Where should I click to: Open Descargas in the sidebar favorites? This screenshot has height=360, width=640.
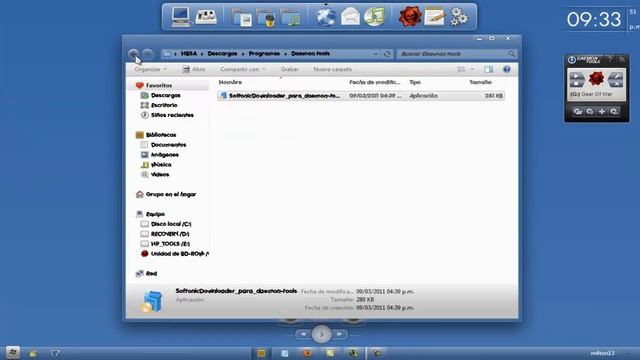[x=165, y=95]
